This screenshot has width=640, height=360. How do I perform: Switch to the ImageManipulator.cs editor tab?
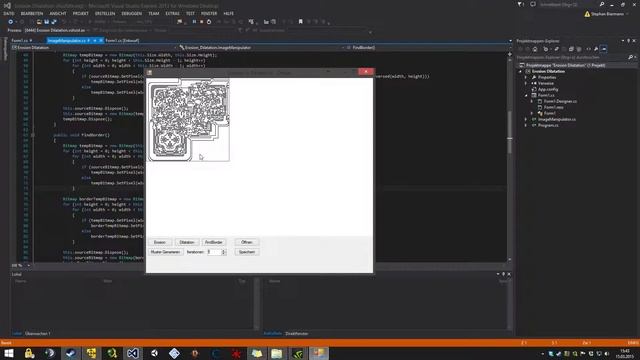coord(67,41)
